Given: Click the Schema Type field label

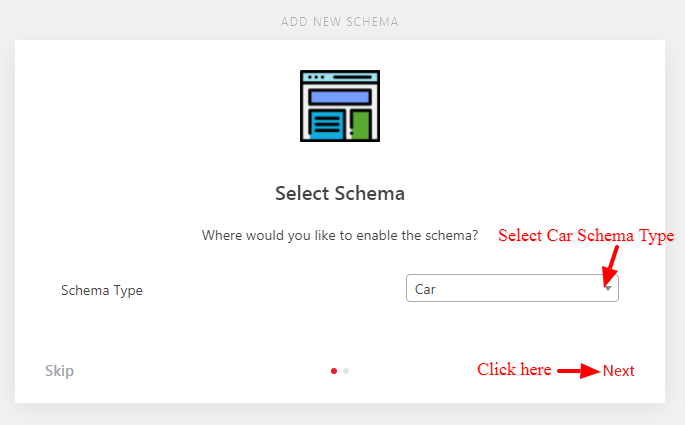Looking at the screenshot, I should coord(102,290).
